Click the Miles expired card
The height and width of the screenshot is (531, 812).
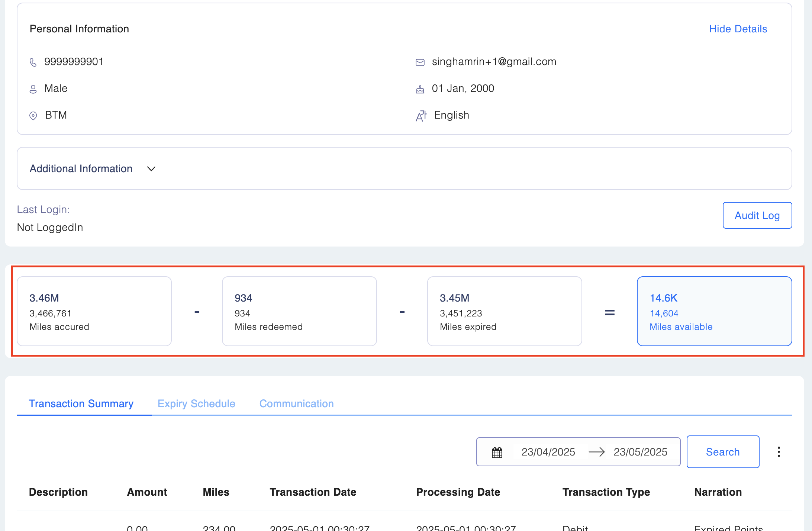(x=505, y=311)
